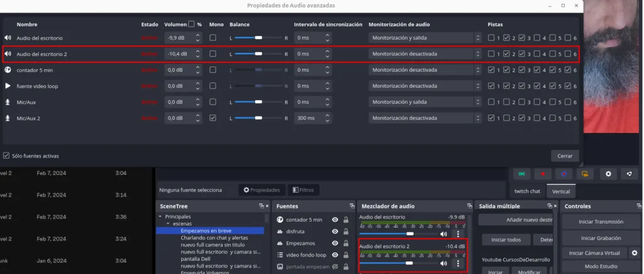Enable track 1 for Audio del escritorio
This screenshot has width=644, height=274.
pyautogui.click(x=492, y=38)
